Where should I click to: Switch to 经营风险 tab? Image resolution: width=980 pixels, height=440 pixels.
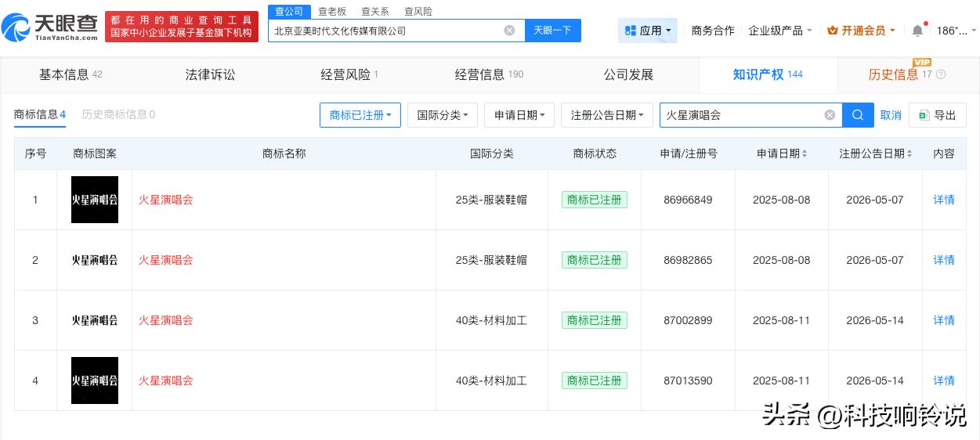click(x=349, y=74)
